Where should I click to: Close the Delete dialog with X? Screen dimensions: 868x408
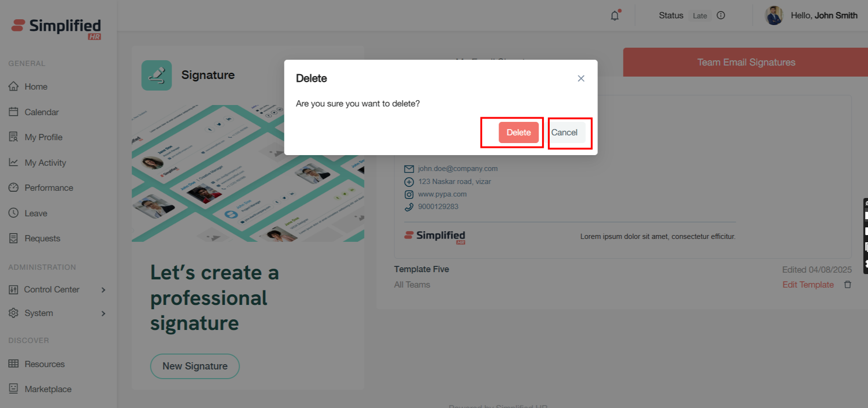[x=581, y=79]
